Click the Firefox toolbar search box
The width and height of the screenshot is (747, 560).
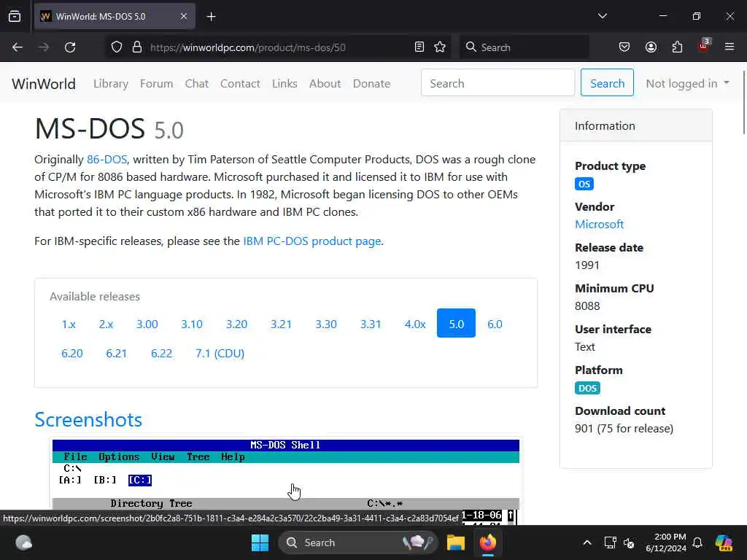pos(524,47)
